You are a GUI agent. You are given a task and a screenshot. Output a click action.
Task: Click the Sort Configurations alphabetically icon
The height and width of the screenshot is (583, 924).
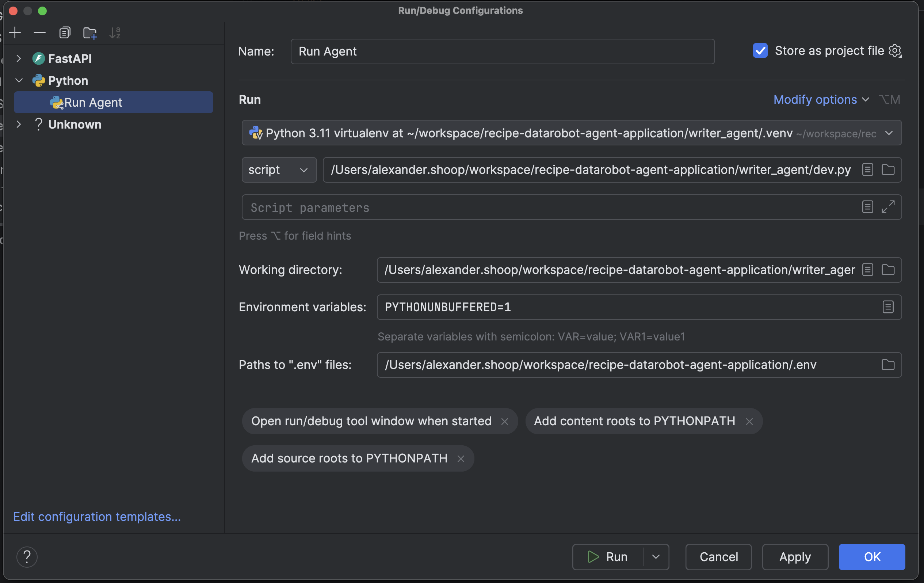tap(115, 33)
